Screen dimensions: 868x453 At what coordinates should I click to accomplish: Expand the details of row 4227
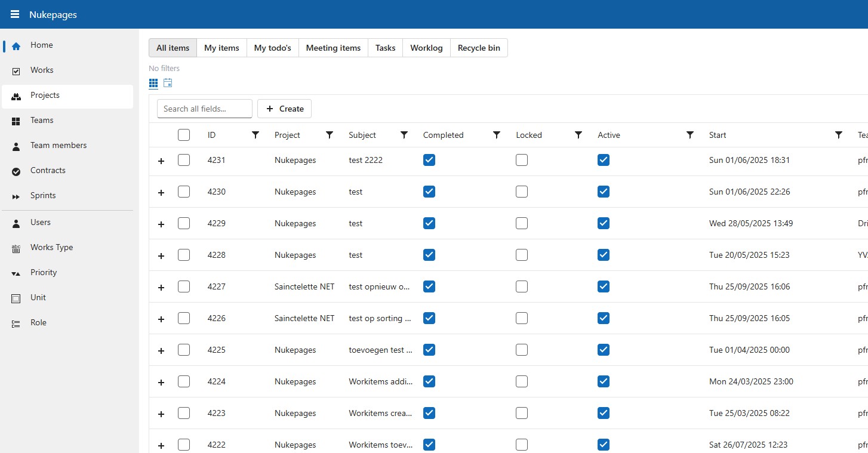[x=161, y=288]
